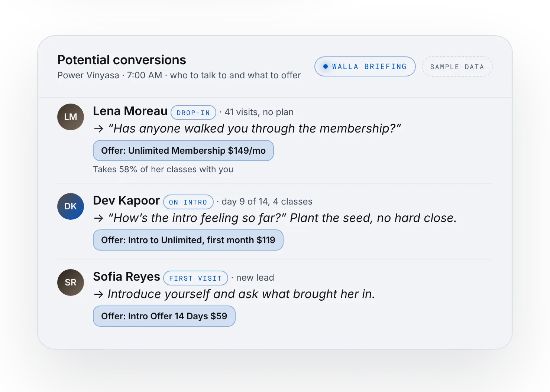Click the "day 9 of 14, 4 classes" text
This screenshot has width=550, height=392.
pyautogui.click(x=267, y=202)
